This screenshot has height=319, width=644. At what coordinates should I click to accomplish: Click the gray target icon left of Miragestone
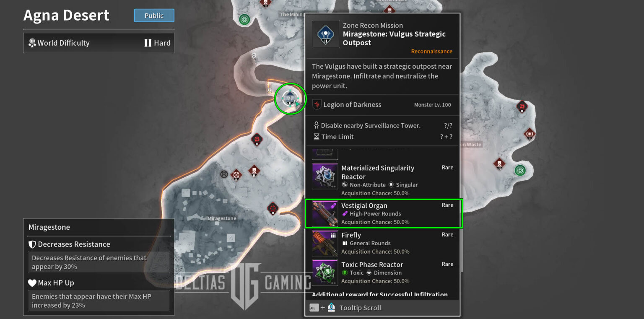click(x=224, y=174)
